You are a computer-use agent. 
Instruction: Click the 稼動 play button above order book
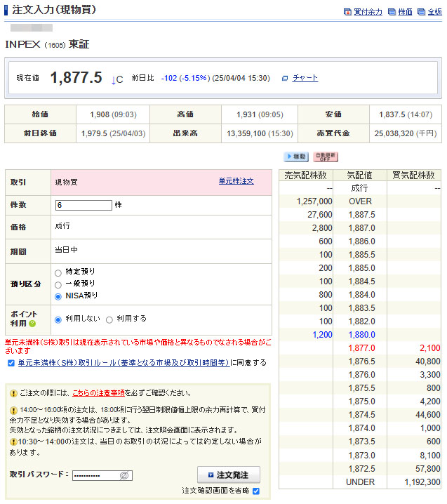[x=295, y=157]
